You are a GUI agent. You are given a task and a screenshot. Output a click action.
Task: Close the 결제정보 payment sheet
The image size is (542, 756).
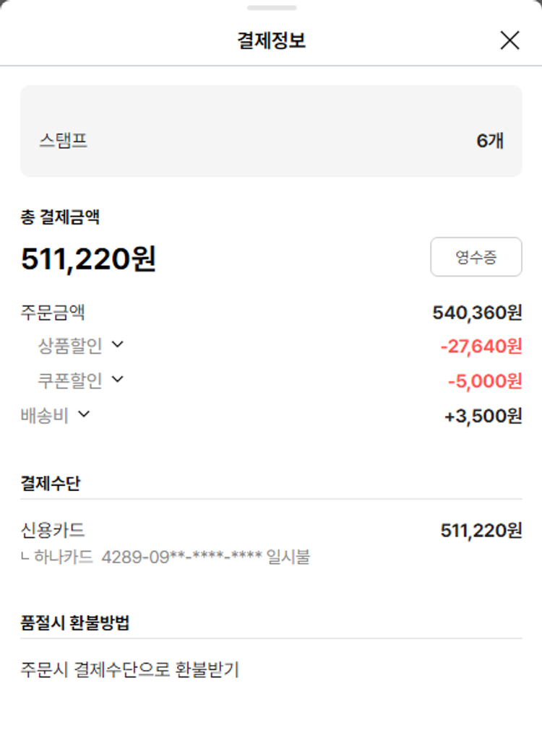[509, 40]
